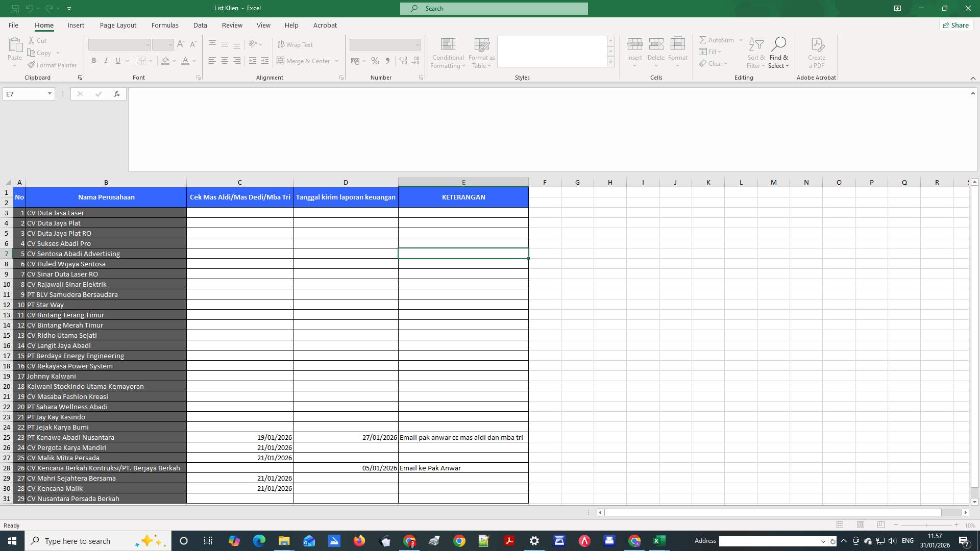
Task: Apply Percent Style to the cell
Action: (375, 61)
